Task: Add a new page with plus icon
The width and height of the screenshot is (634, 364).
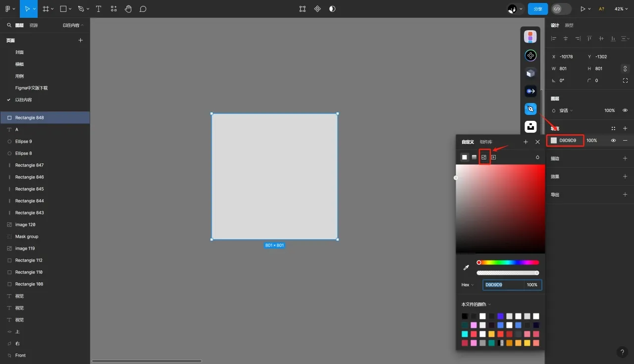Action: (x=81, y=40)
